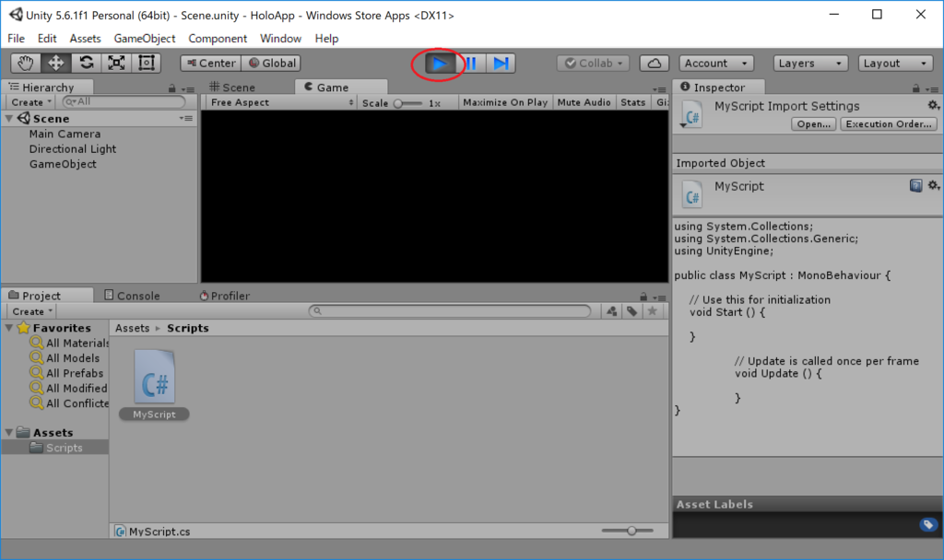Select the Hand tool in toolbar

point(25,64)
